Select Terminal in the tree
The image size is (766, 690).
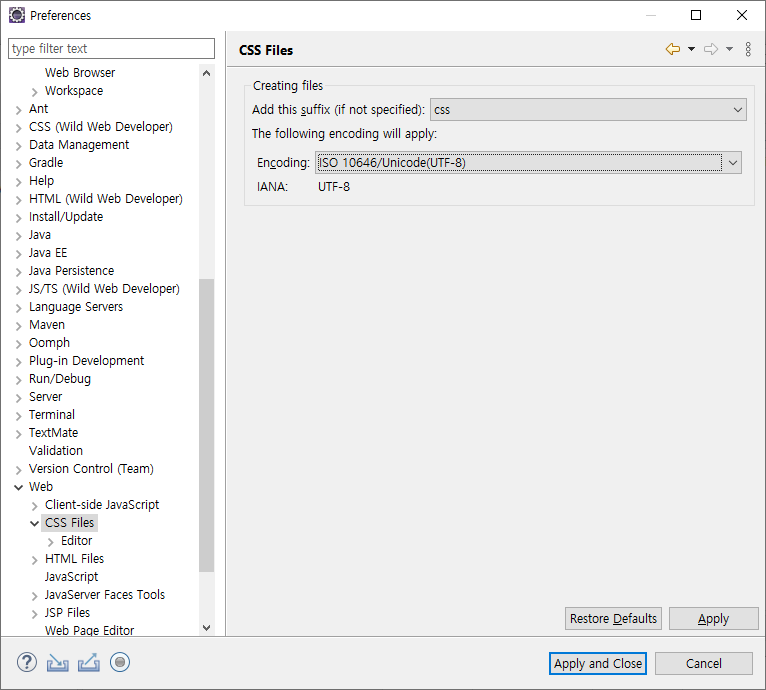point(52,415)
